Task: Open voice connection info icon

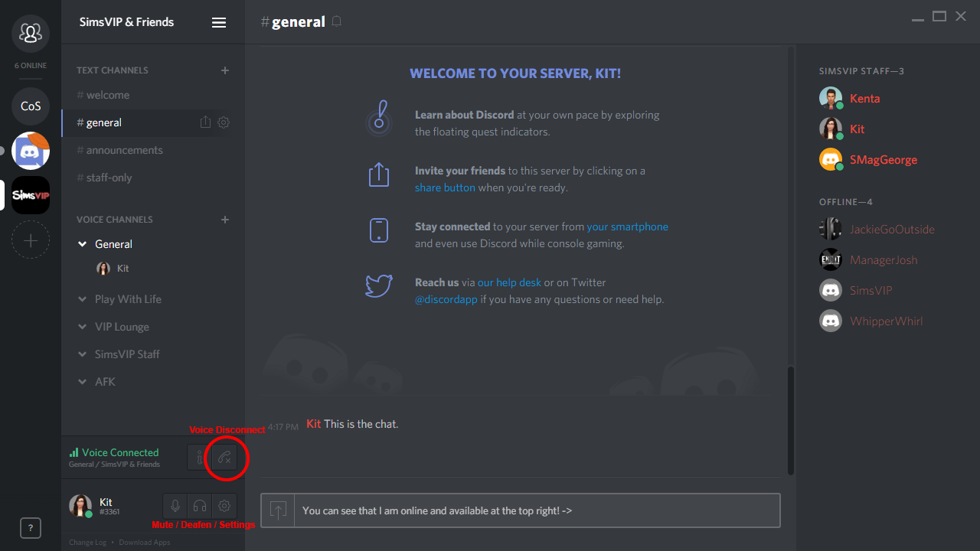Action: [199, 458]
